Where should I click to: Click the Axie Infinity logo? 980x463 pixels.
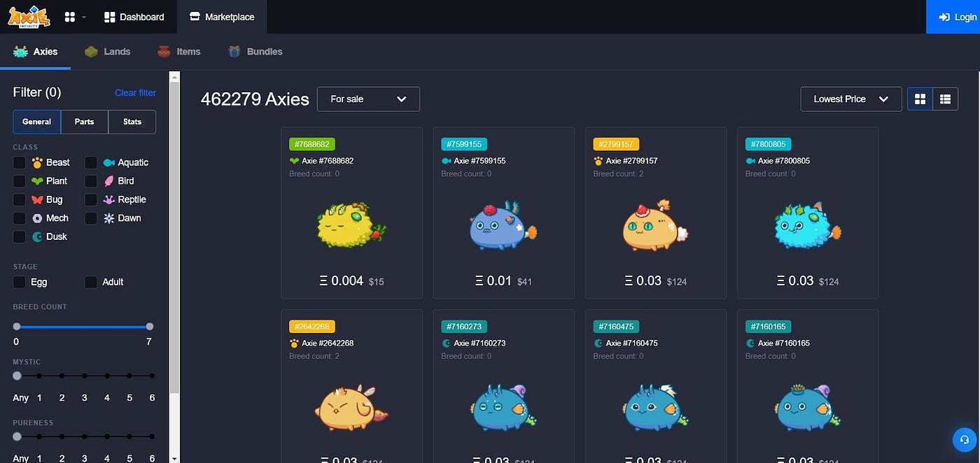point(29,17)
